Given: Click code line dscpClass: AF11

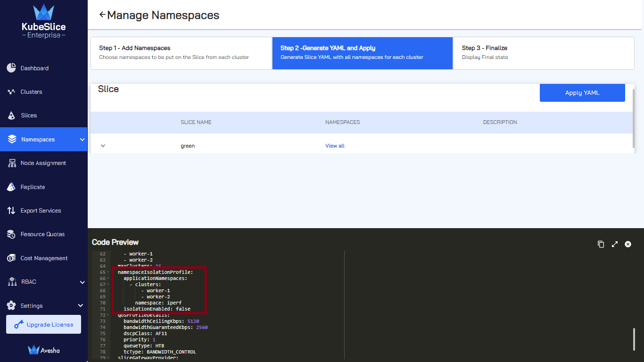Looking at the screenshot, I should 145,334.
